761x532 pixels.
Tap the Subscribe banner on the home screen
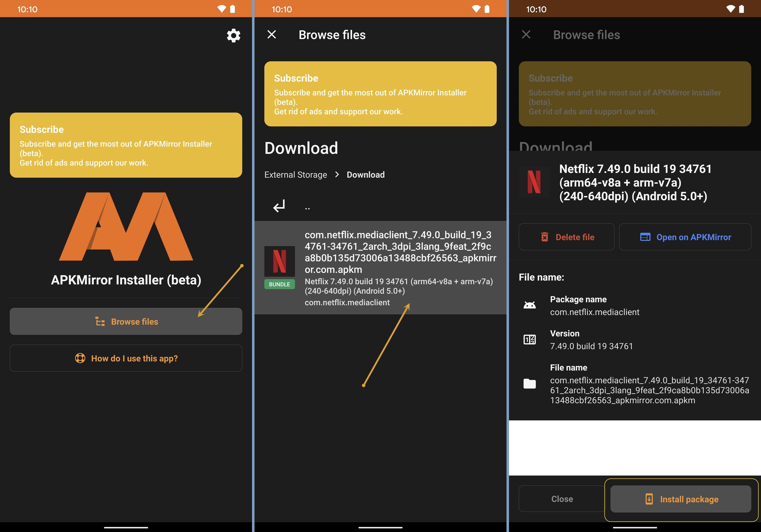[x=126, y=145]
